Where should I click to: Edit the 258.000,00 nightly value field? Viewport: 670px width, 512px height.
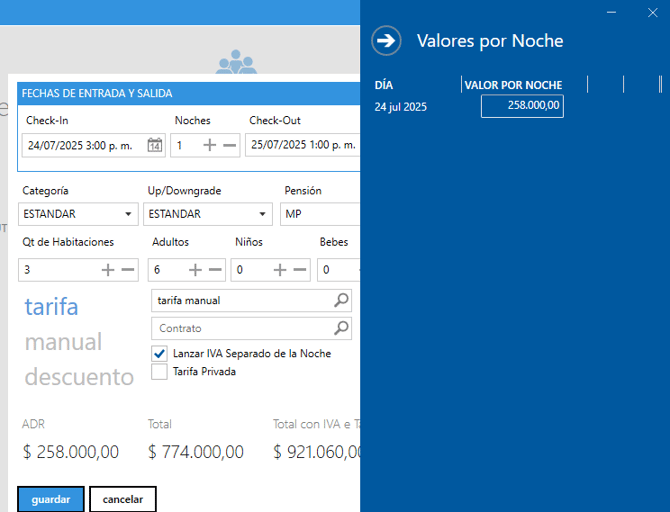[522, 106]
